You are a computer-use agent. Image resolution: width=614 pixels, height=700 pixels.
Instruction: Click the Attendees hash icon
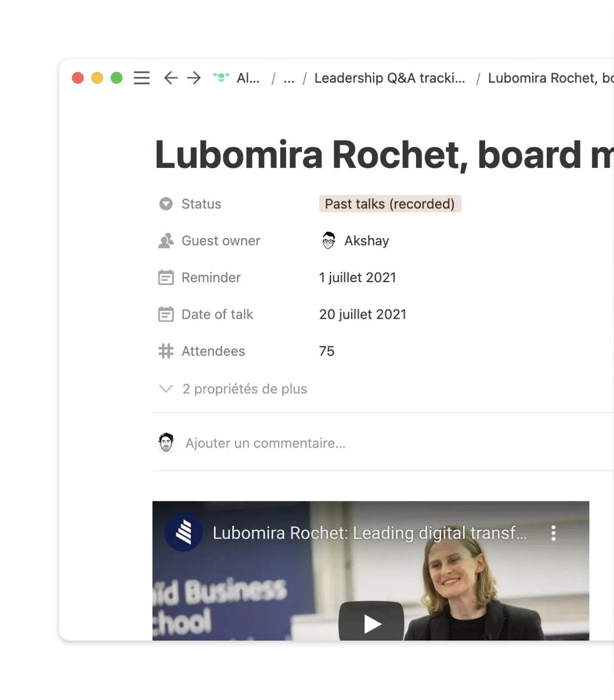pyautogui.click(x=166, y=351)
